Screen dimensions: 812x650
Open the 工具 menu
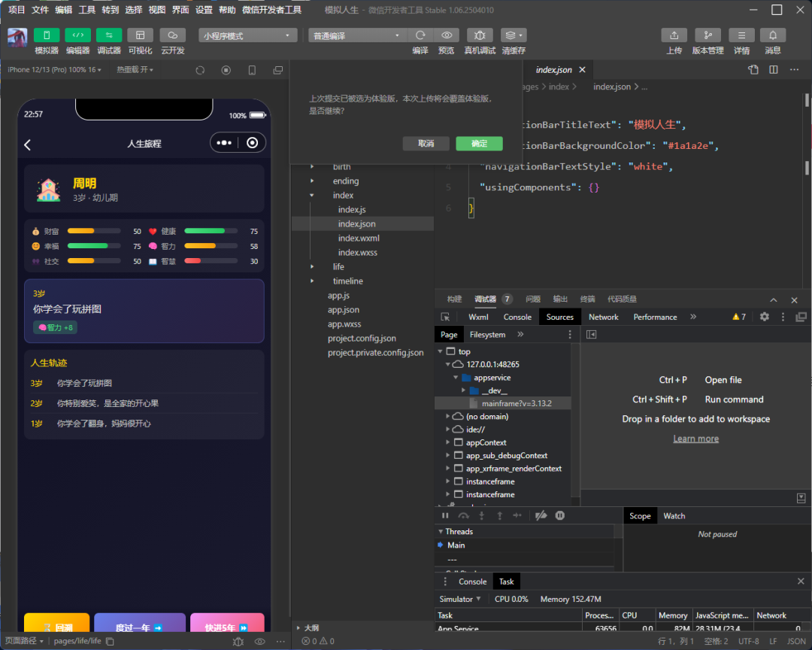tap(87, 10)
